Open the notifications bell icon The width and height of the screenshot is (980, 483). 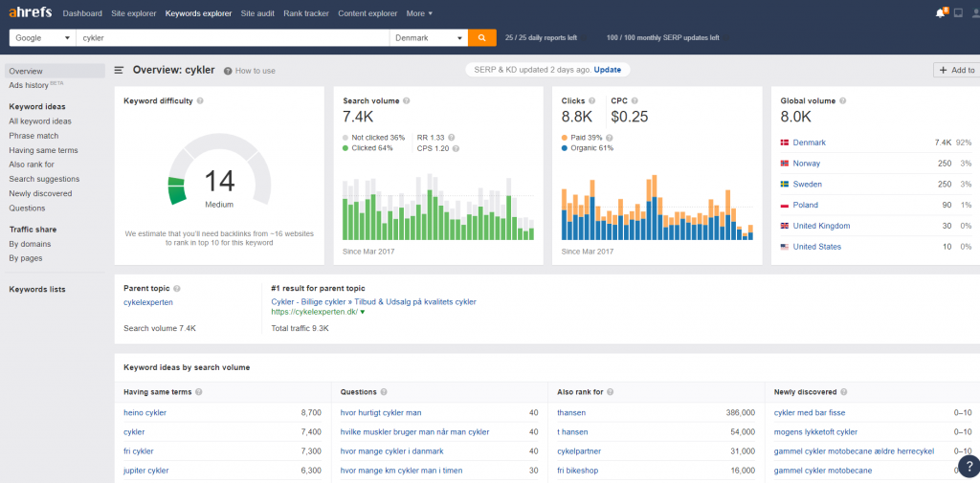pyautogui.click(x=940, y=13)
